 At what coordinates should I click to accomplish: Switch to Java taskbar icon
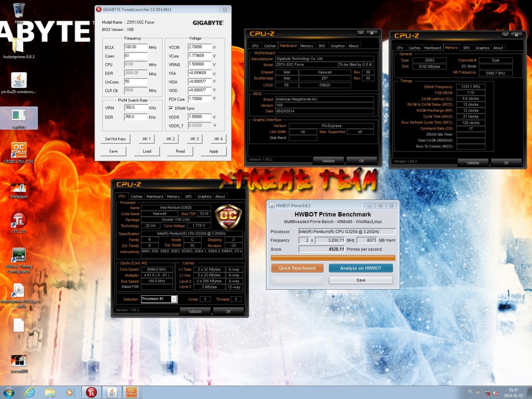pos(112,392)
